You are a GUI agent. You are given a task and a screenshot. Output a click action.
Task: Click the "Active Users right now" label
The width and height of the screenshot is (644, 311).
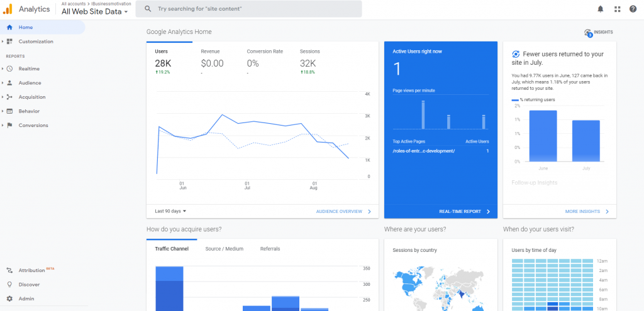coord(418,52)
